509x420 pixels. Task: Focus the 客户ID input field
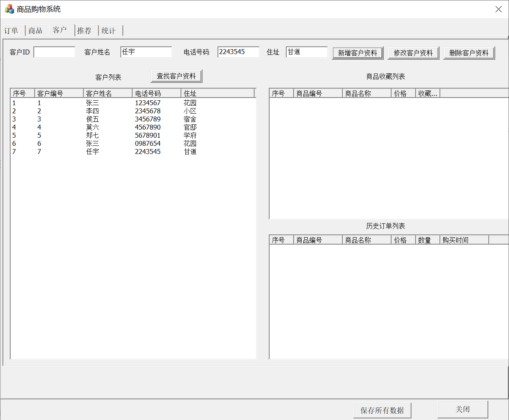coord(54,52)
